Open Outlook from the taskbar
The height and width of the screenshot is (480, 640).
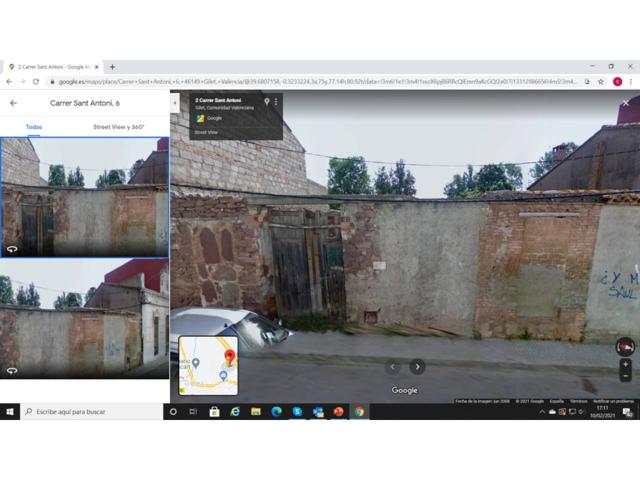point(318,412)
